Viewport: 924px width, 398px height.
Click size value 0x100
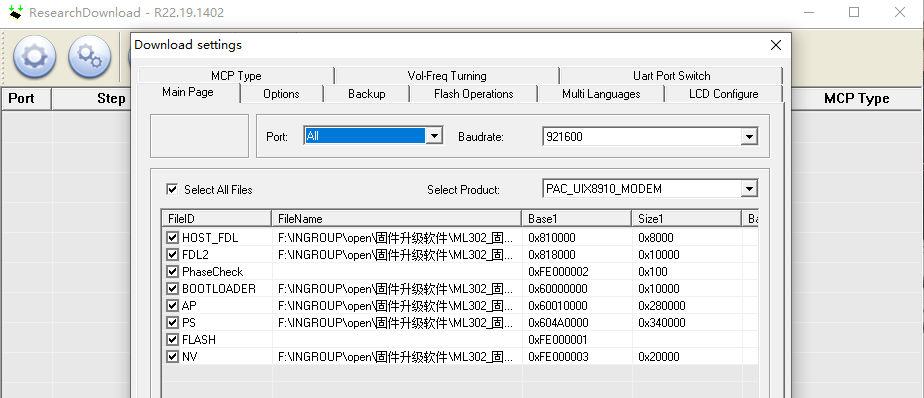[653, 272]
